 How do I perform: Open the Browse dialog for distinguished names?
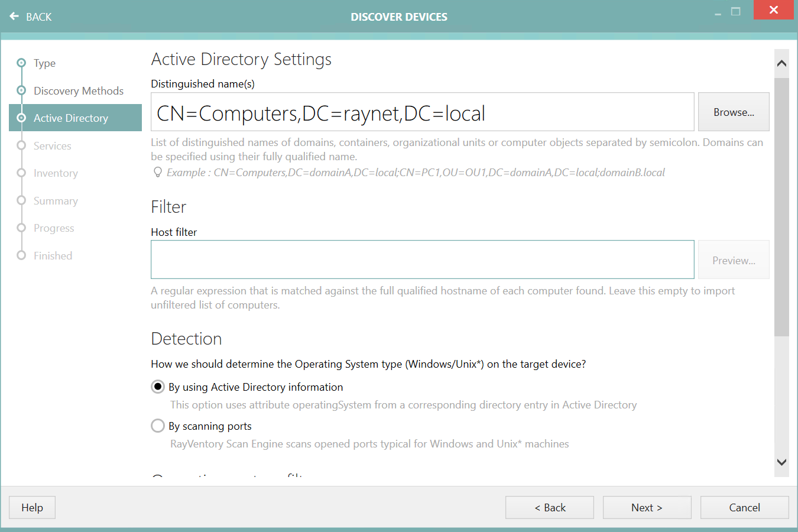(734, 112)
